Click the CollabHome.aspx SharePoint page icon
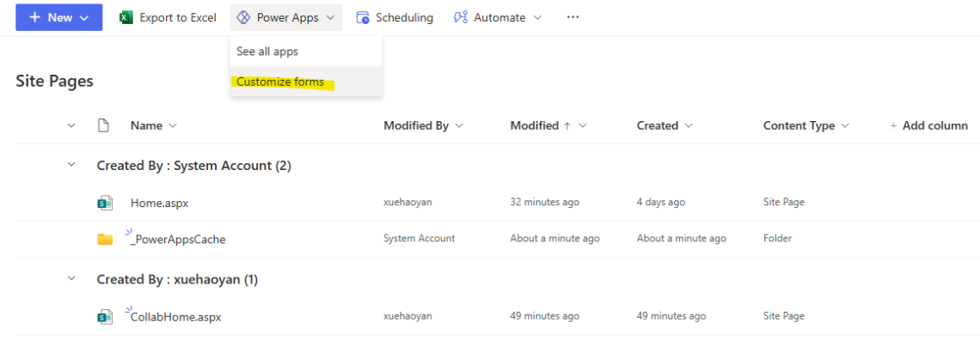This screenshot has width=980, height=347. tap(105, 317)
